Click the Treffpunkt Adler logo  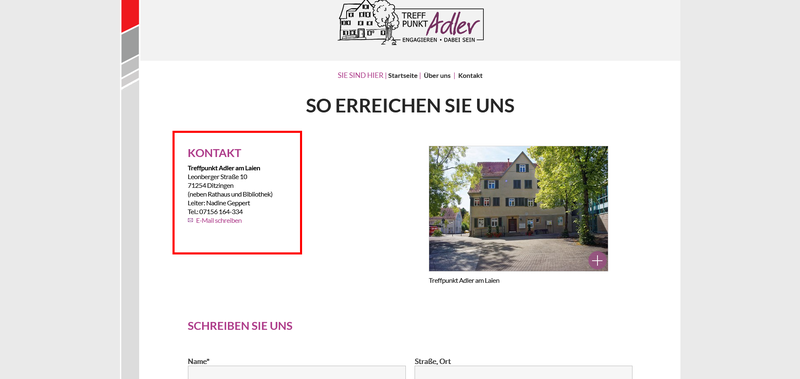411,23
